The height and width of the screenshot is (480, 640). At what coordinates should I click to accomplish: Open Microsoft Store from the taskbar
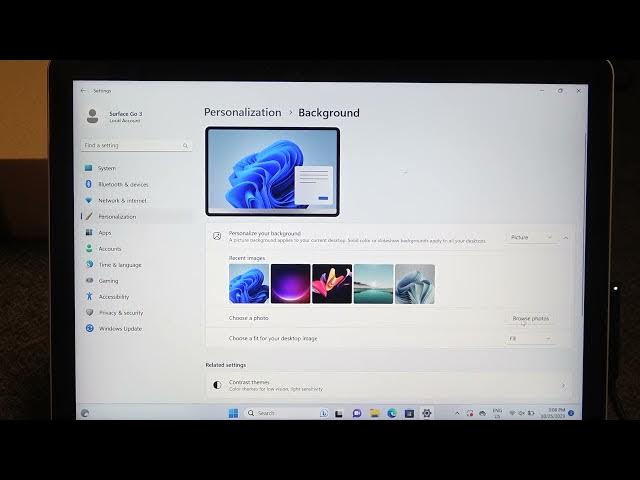409,413
